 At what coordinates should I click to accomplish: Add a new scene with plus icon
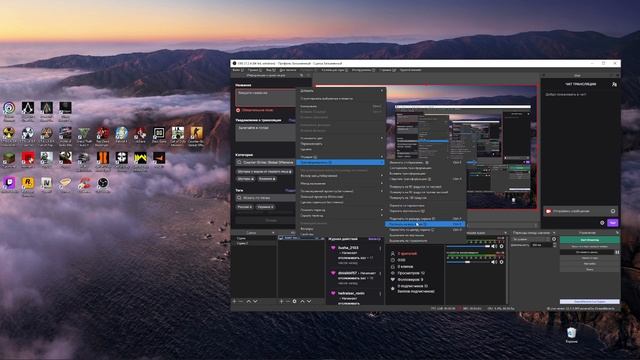[x=234, y=301]
